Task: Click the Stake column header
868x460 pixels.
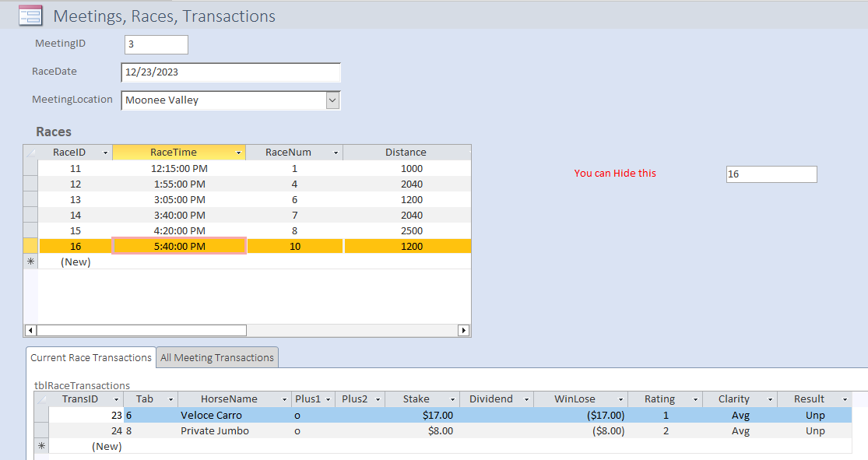Action: 422,399
